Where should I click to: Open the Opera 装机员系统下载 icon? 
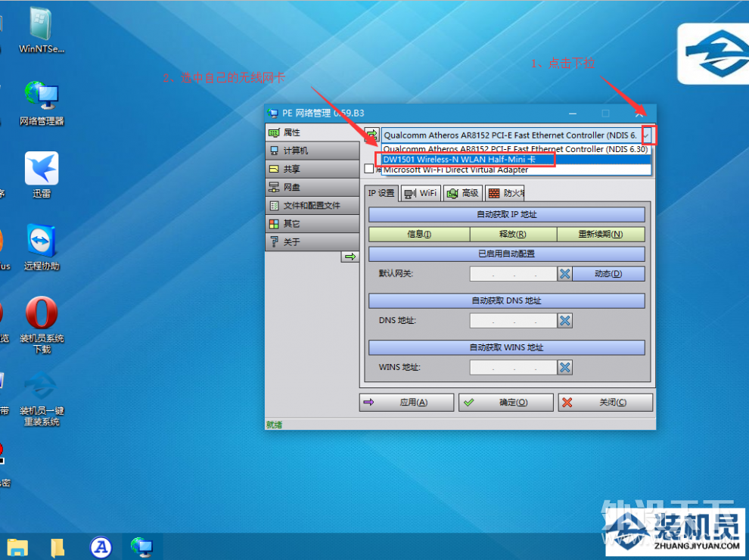click(x=42, y=325)
